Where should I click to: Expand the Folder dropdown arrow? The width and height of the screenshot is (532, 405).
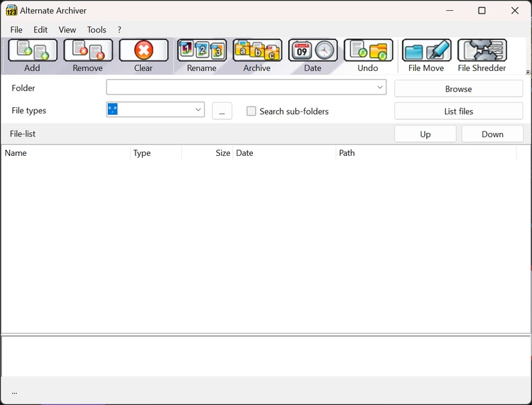pos(380,87)
